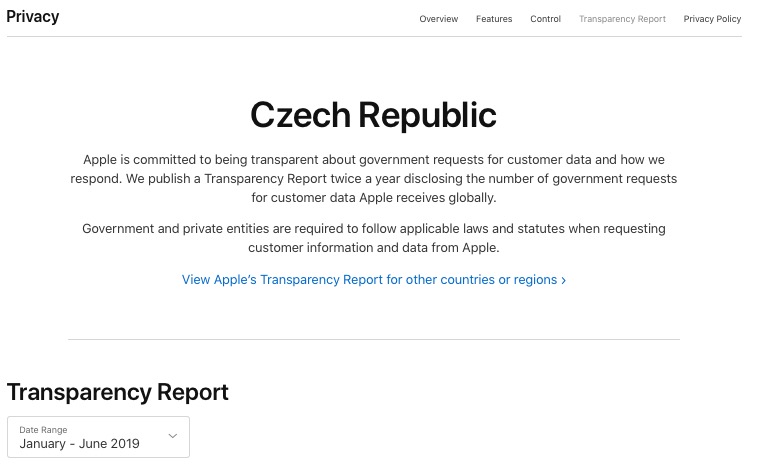
Task: View Transparency Report for other countries link
Action: [x=369, y=280]
